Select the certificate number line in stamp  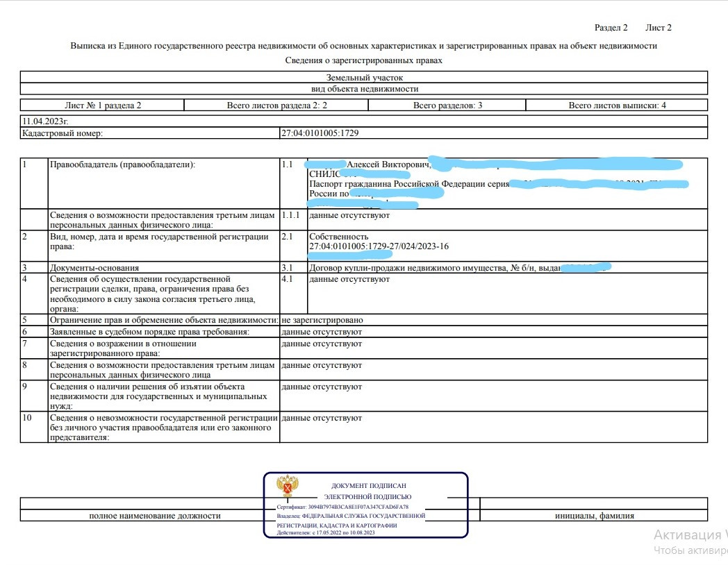[342, 507]
